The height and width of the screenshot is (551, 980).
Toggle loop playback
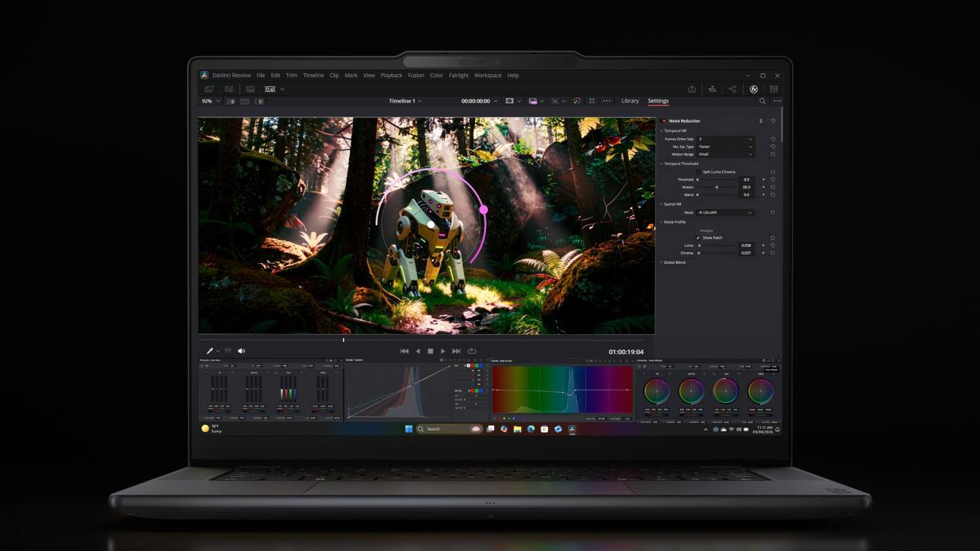click(472, 351)
